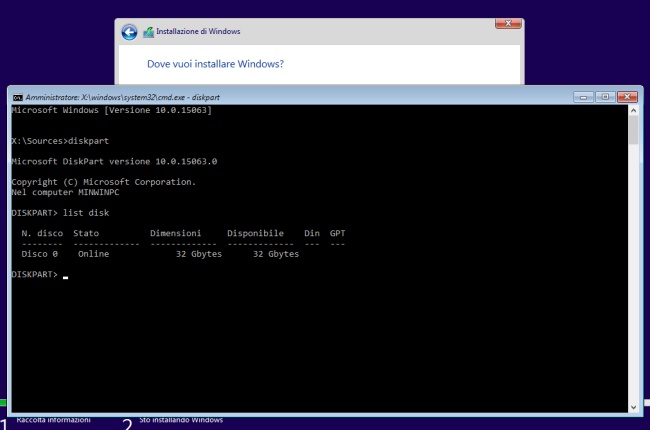The height and width of the screenshot is (430, 650).
Task: Click the console scrollbar down arrow
Action: pyautogui.click(x=633, y=407)
